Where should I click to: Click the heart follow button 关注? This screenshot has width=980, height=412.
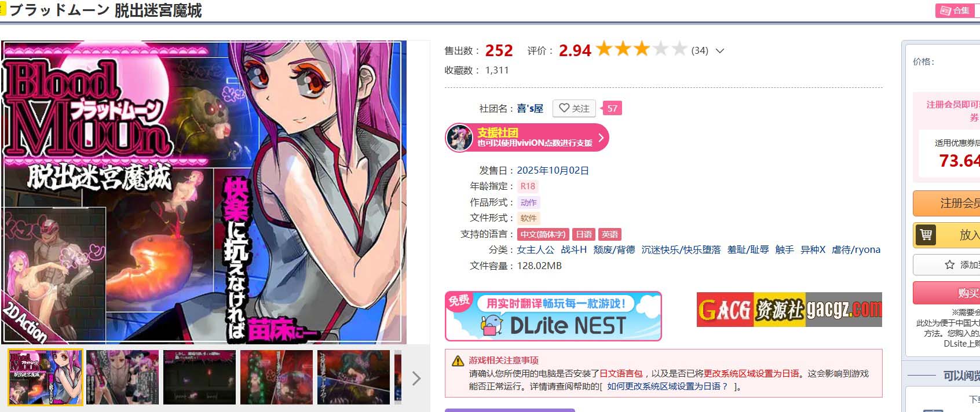(x=574, y=108)
